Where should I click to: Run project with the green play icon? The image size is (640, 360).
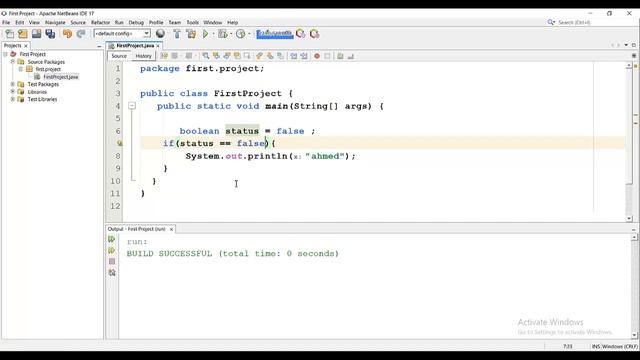click(x=205, y=34)
